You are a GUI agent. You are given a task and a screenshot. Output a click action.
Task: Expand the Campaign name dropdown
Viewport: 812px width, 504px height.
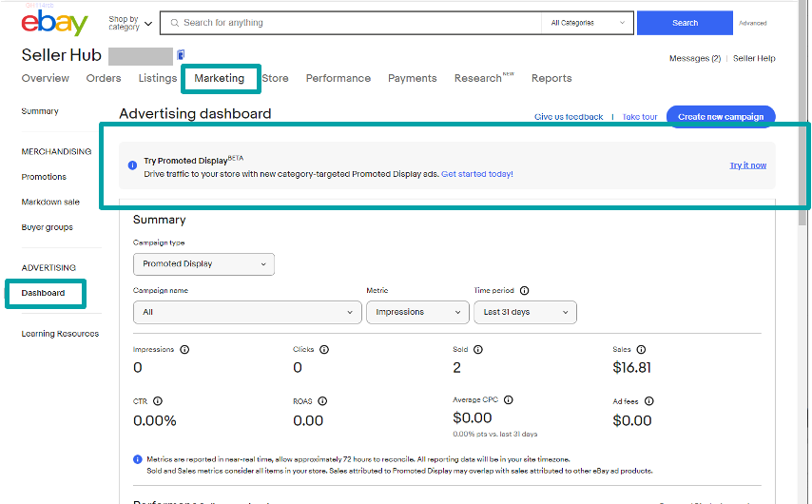pos(247,312)
